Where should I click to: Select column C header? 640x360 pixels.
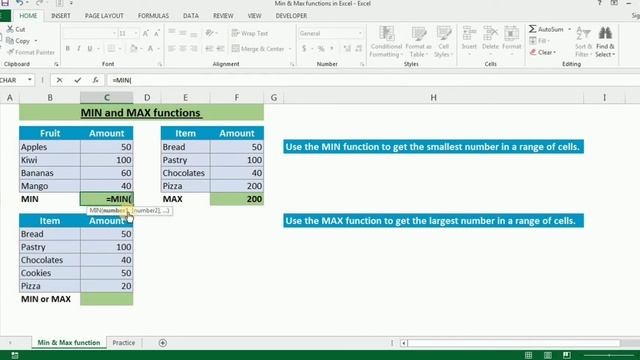pyautogui.click(x=107, y=98)
